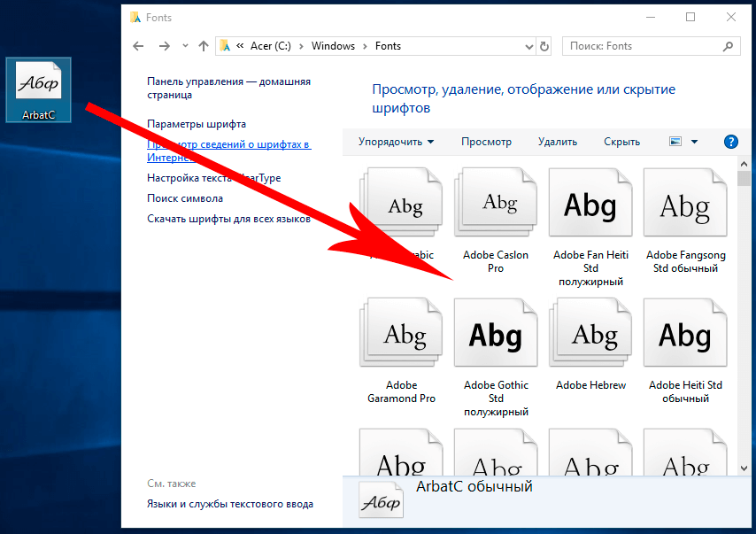Select Adobe Garamond Pro font
Screen dimensions: 756x534
tap(401, 352)
